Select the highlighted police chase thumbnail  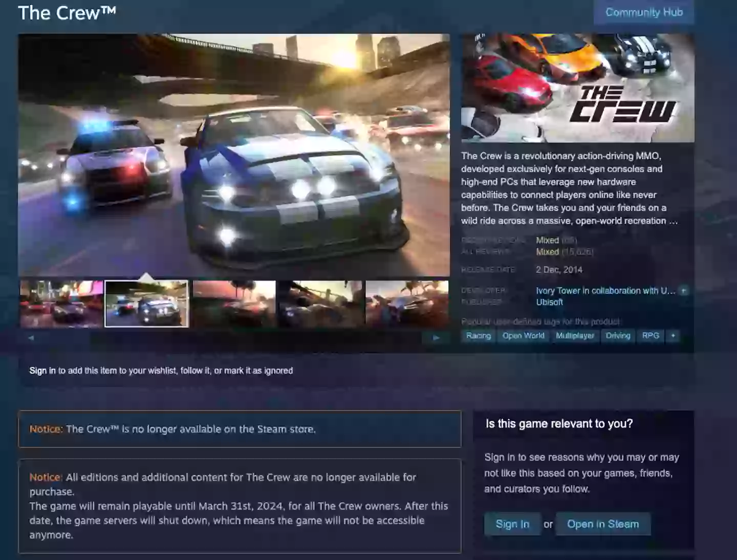[147, 304]
